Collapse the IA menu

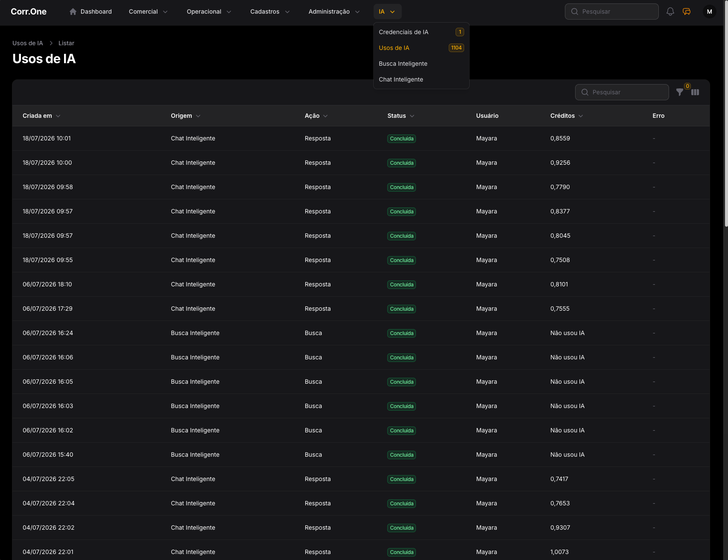(x=387, y=12)
